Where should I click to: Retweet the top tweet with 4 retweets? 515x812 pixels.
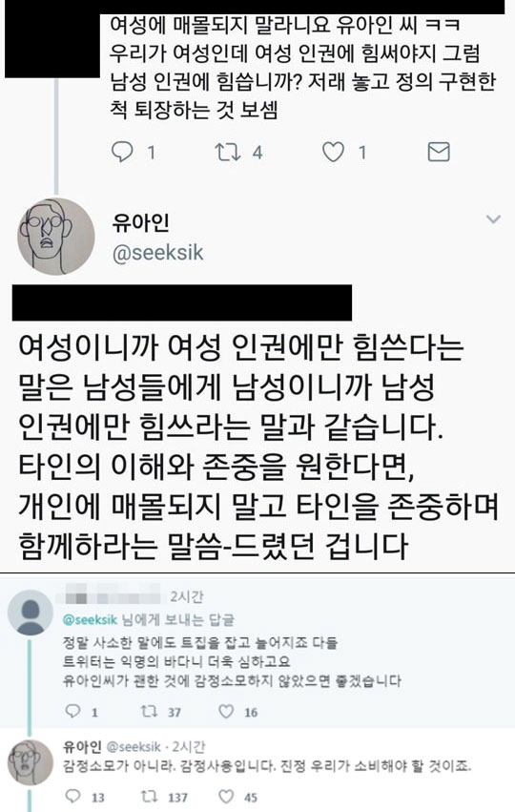click(228, 152)
